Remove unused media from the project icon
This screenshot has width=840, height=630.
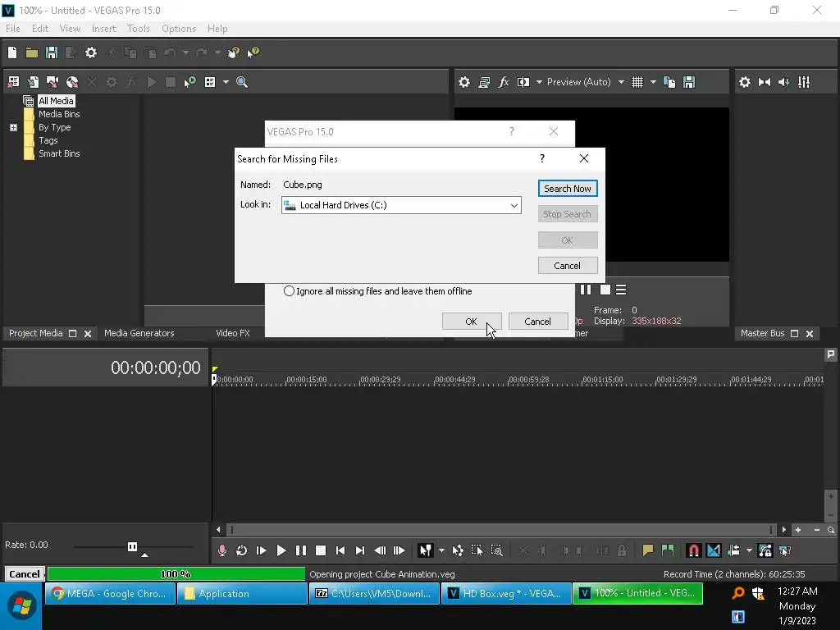[x=13, y=82]
